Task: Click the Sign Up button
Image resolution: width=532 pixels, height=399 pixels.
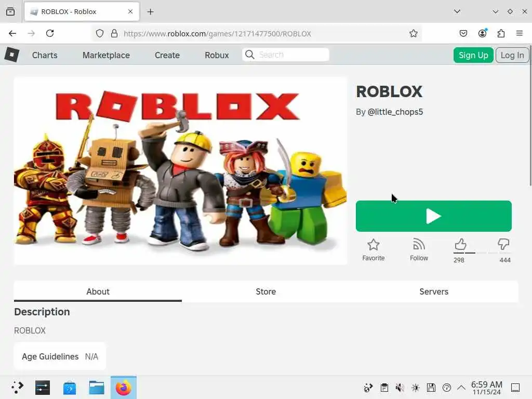Action: [x=473, y=55]
